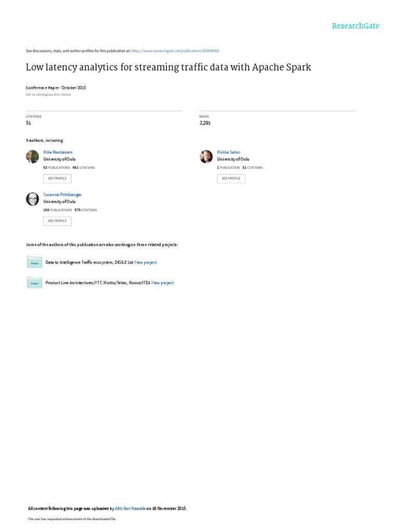Click SEE PROFILE under Susanna Pirttikangas

[57, 221]
